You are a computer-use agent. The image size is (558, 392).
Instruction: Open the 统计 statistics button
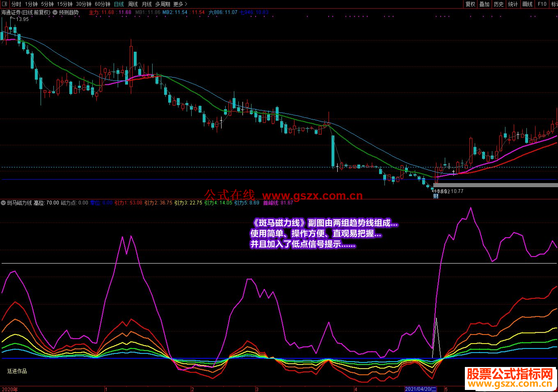pyautogui.click(x=513, y=4)
